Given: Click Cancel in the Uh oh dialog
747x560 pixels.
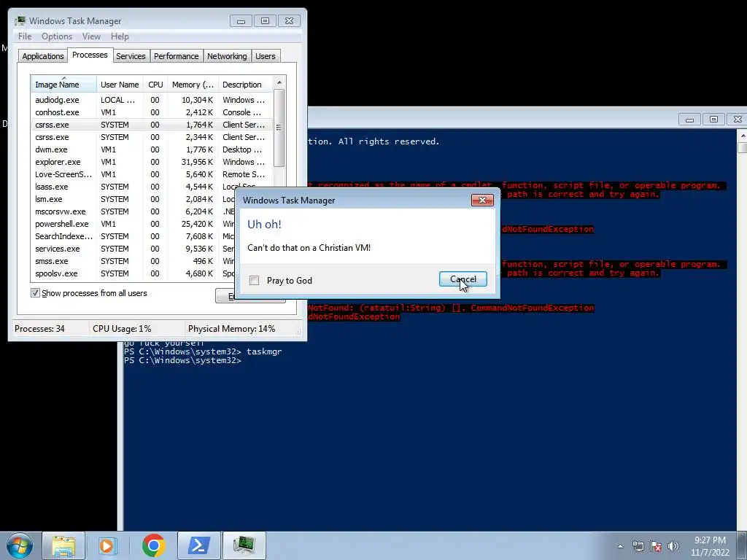Looking at the screenshot, I should click(463, 279).
